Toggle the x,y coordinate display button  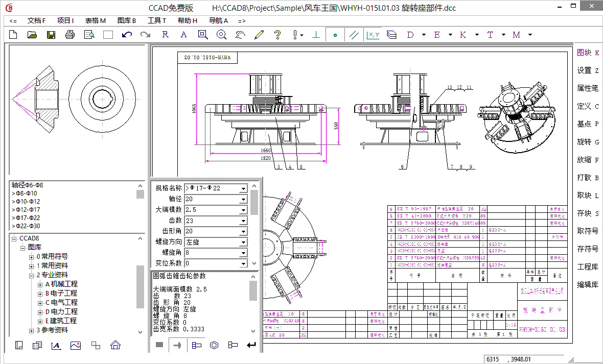click(373, 35)
